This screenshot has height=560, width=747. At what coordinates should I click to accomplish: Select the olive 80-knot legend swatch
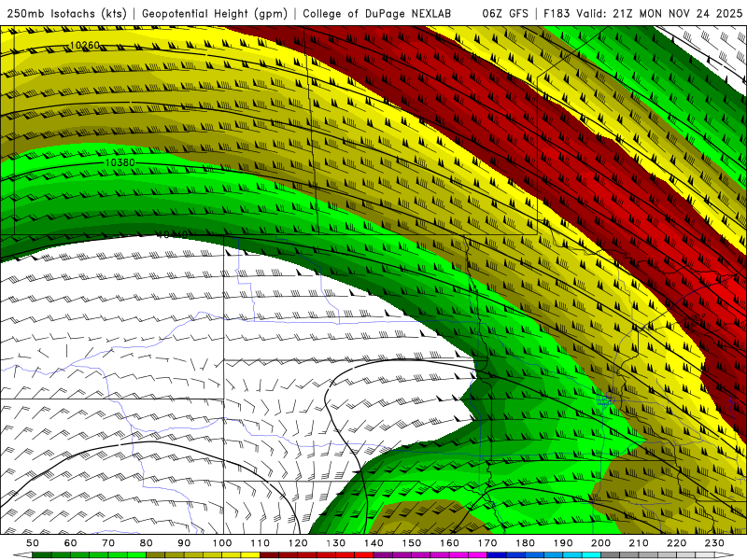(156, 555)
